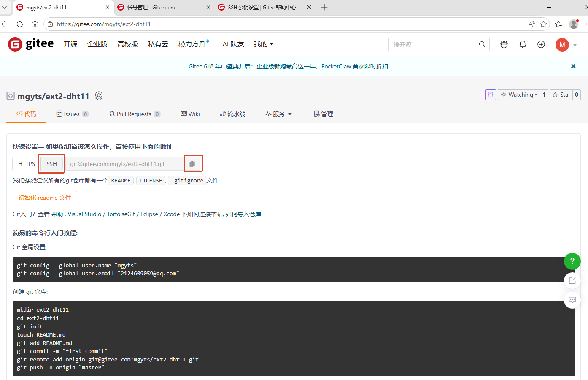This screenshot has width=588, height=380.
Task: Copy the SSH repository address
Action: 192,164
